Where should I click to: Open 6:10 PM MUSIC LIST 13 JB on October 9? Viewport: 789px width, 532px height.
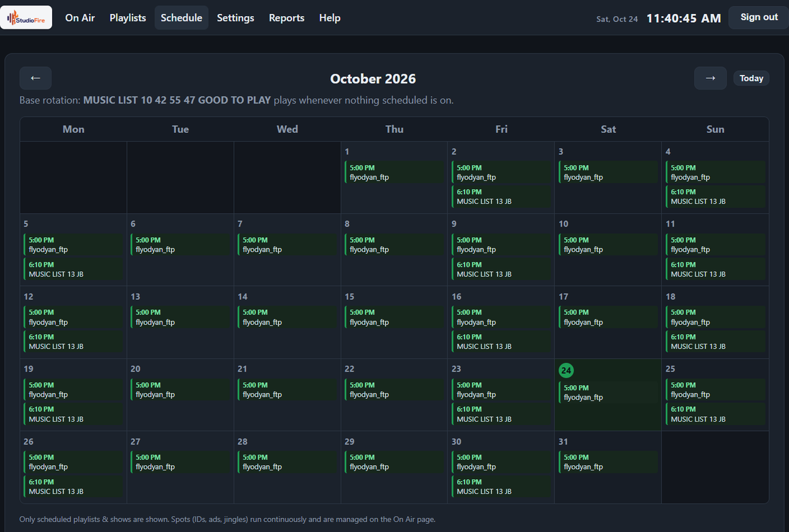click(x=501, y=269)
